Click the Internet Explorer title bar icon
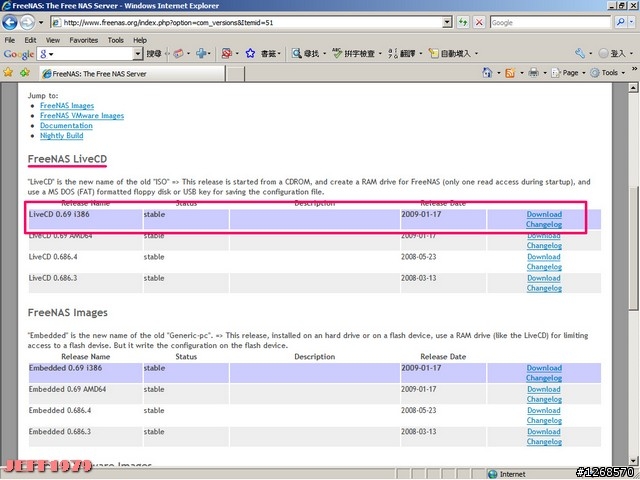Screen dimensions: 640x480 tap(6, 5)
